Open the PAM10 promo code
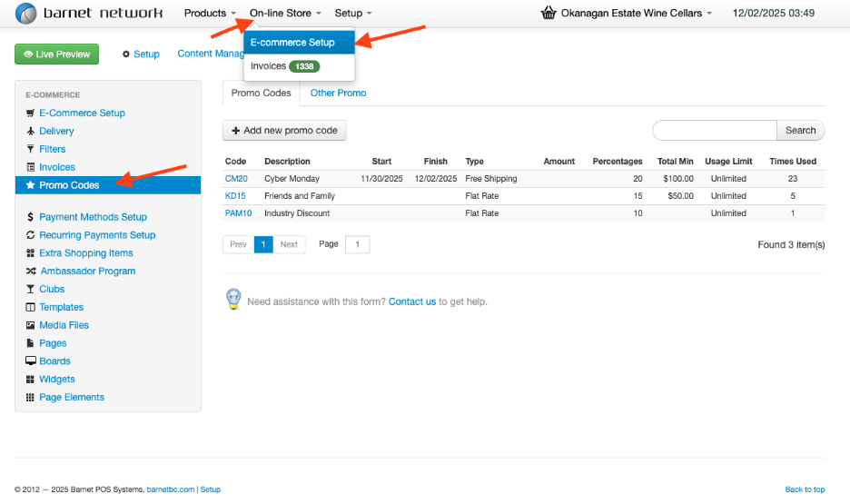 click(239, 213)
